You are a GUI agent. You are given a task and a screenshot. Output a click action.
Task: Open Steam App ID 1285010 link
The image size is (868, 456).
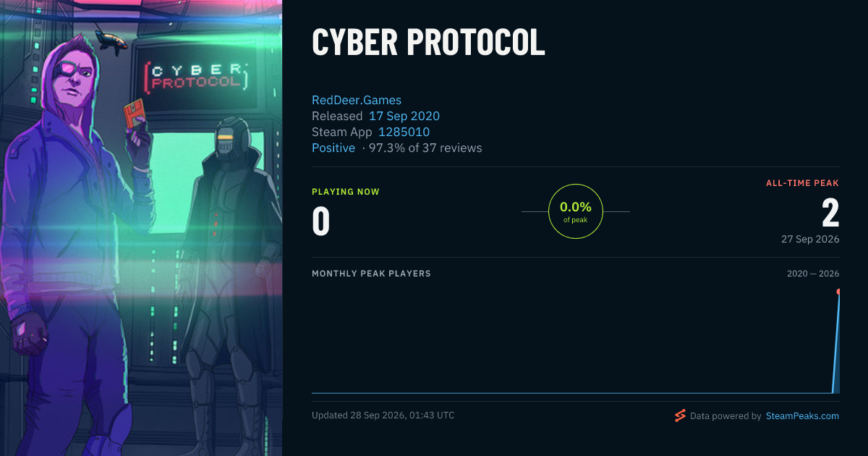point(404,132)
